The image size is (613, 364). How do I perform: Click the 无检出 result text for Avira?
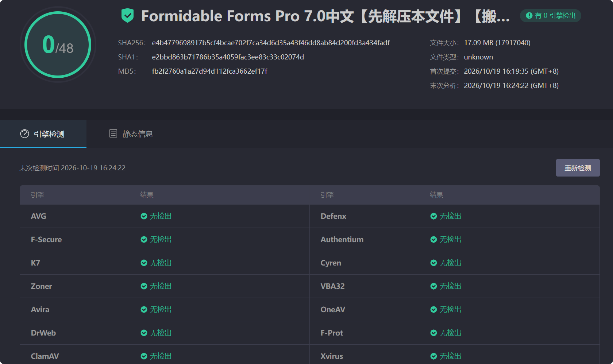click(x=161, y=309)
